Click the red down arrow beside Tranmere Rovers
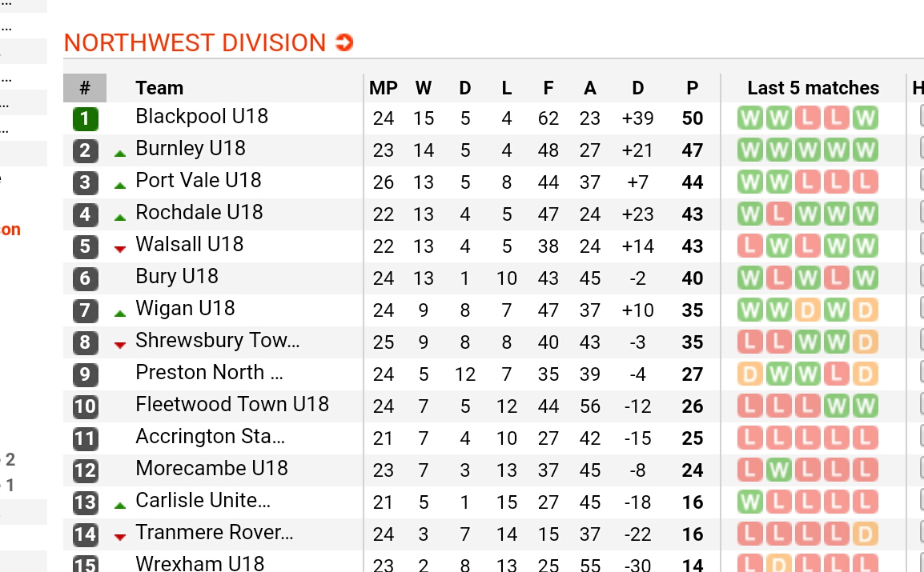The width and height of the screenshot is (924, 572). (120, 537)
